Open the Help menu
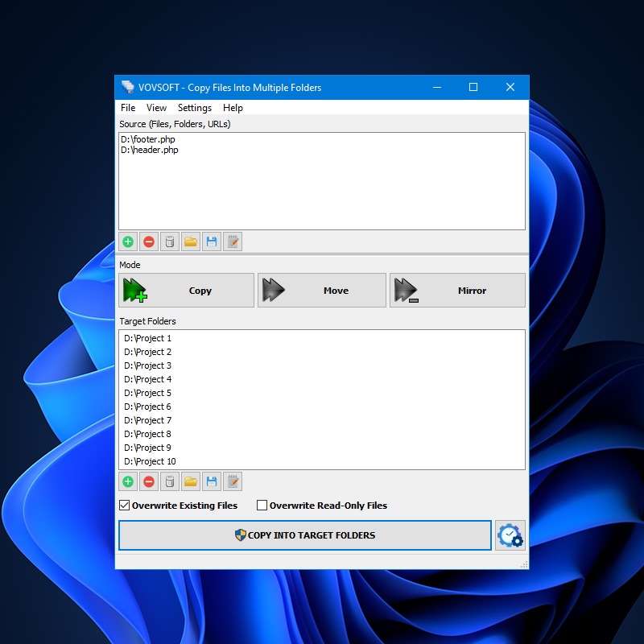 [x=233, y=107]
